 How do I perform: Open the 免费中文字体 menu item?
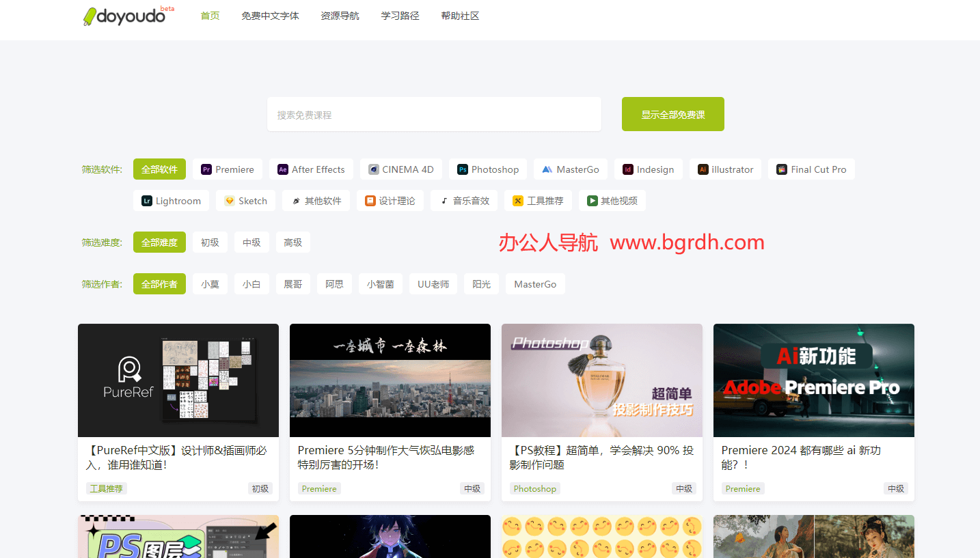click(x=271, y=15)
